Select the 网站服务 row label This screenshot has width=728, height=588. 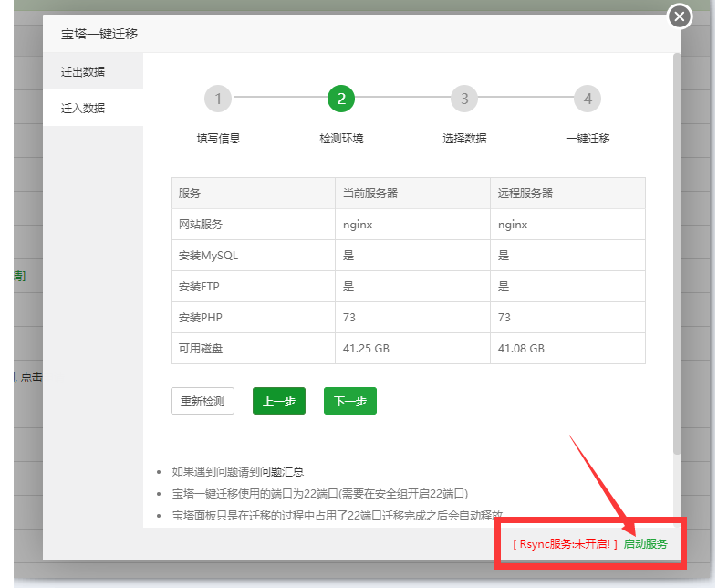(201, 225)
